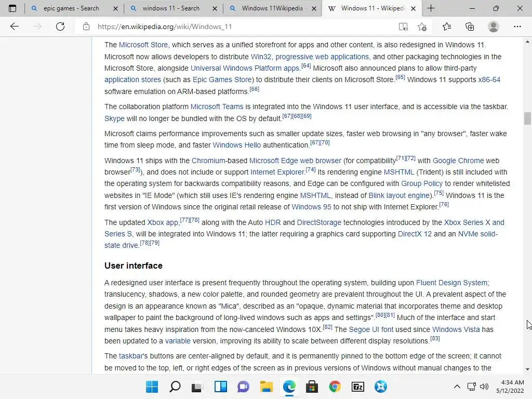
Task: Select the 'Windows 11 - Wikipedia' tab
Action: click(373, 8)
